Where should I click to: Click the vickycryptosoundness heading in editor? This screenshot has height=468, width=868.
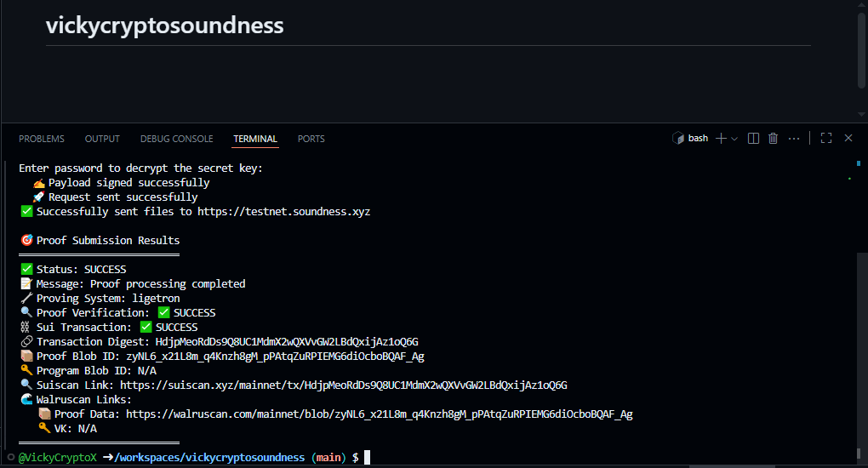tap(165, 26)
